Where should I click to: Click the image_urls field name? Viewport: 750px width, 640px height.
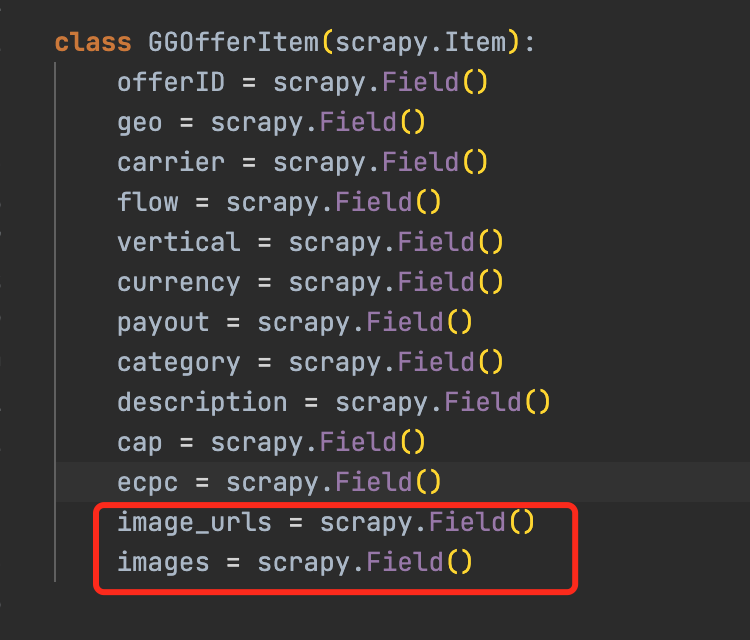click(194, 522)
